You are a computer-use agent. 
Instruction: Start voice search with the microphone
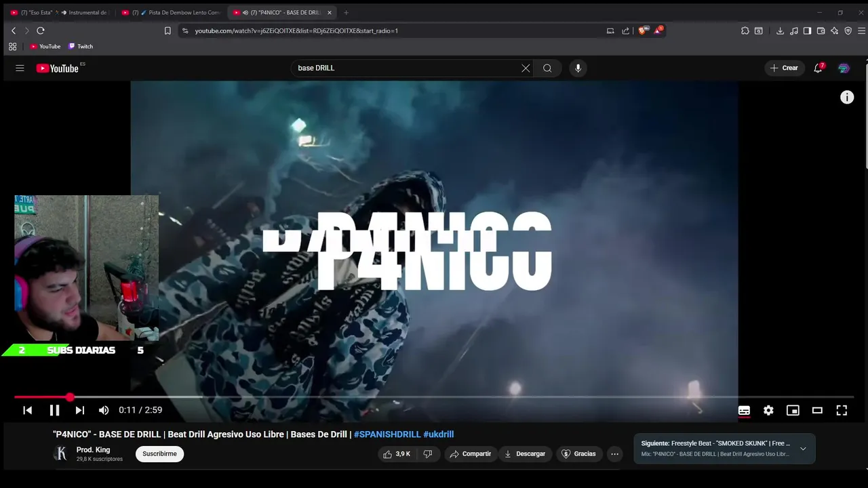tap(578, 68)
